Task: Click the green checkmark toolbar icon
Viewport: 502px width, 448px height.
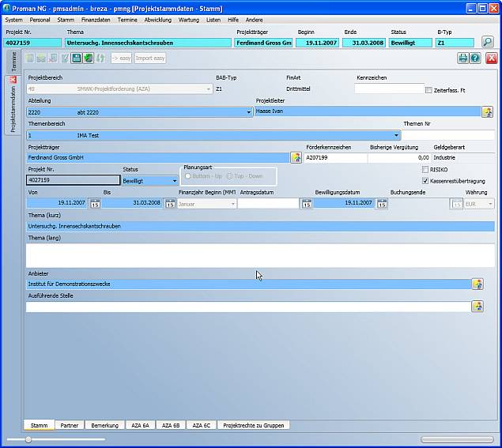Action: point(89,58)
